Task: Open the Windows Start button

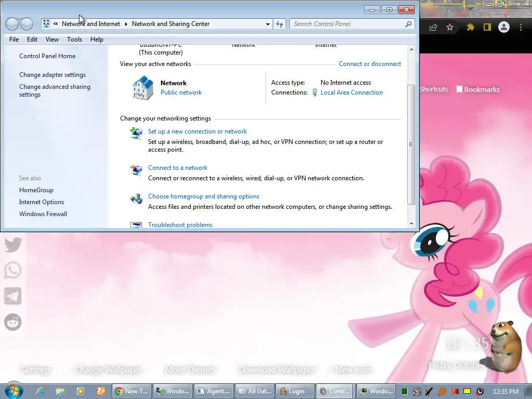Action: (x=14, y=391)
